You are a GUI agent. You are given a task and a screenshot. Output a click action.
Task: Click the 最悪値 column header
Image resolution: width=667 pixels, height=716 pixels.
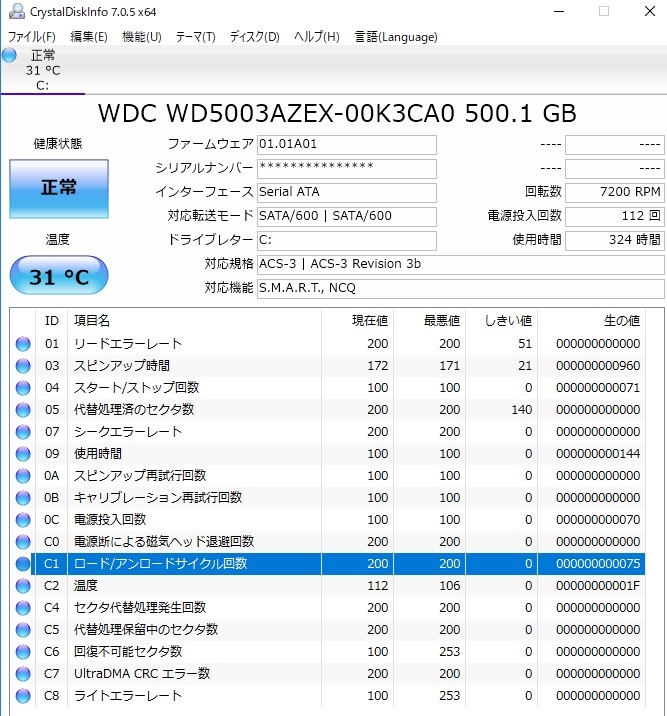pos(430,321)
